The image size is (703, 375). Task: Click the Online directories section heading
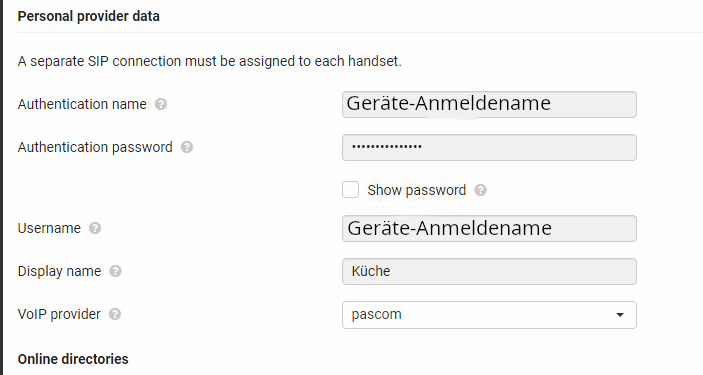(73, 359)
